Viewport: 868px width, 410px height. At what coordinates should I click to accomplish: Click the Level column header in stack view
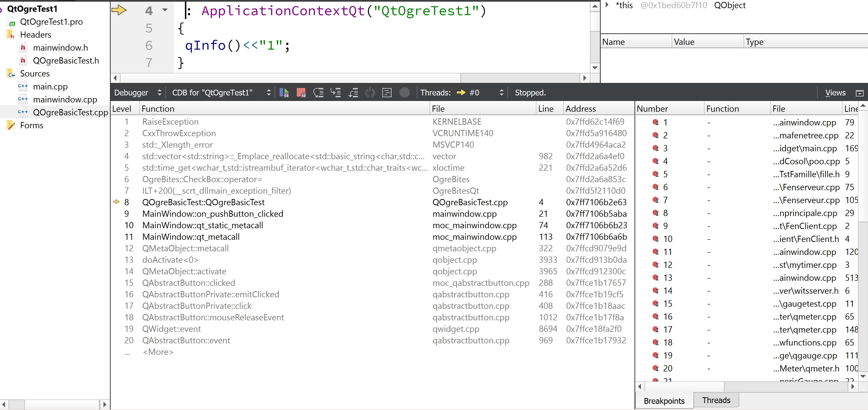tap(125, 109)
